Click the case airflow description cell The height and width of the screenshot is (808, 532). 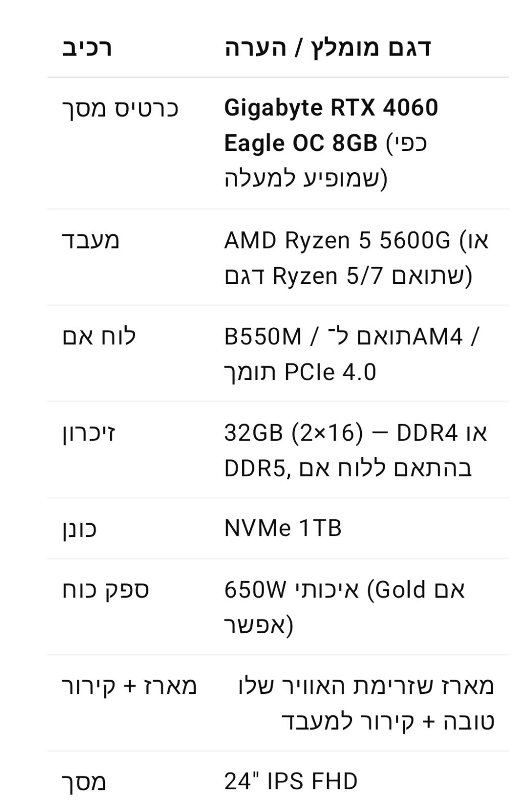click(366, 703)
